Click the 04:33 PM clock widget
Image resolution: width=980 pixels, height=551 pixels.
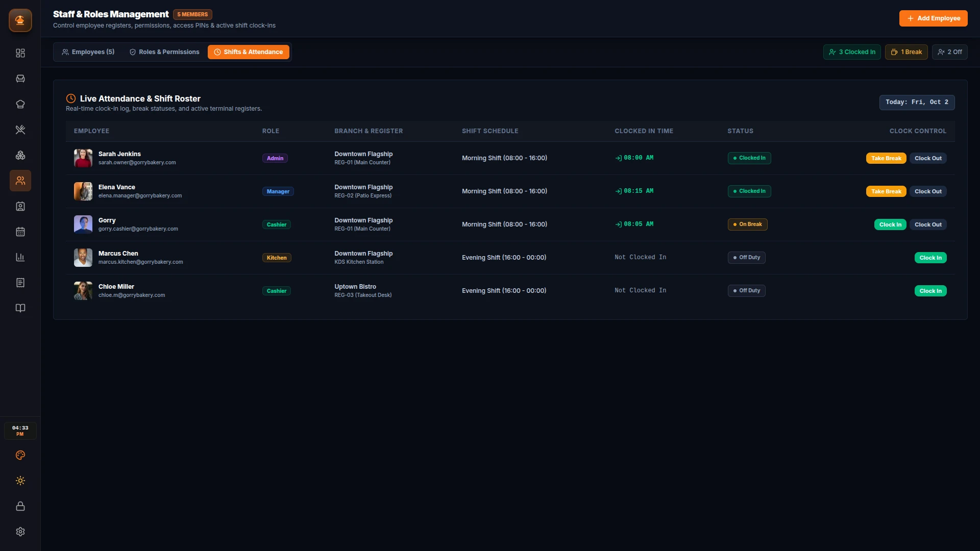(20, 431)
